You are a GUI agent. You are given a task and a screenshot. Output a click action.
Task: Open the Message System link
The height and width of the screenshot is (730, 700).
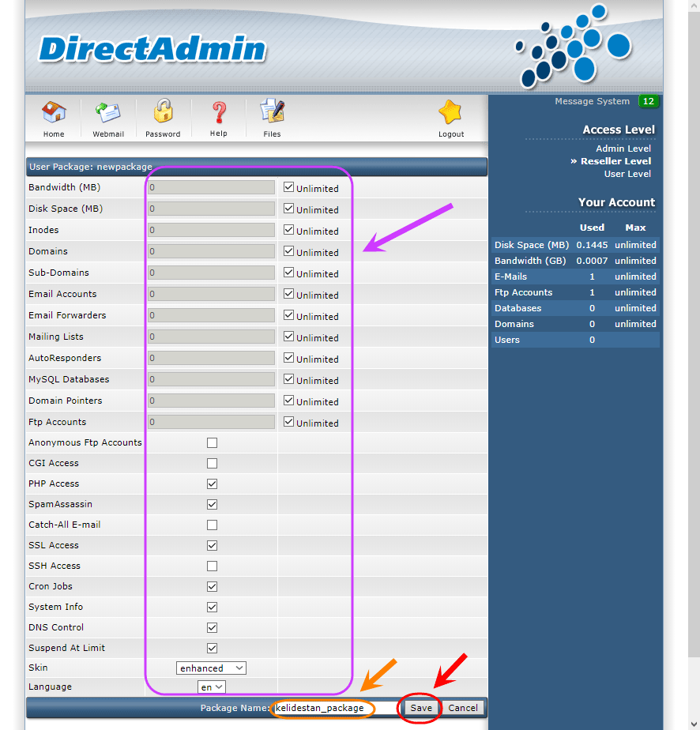[x=592, y=101]
